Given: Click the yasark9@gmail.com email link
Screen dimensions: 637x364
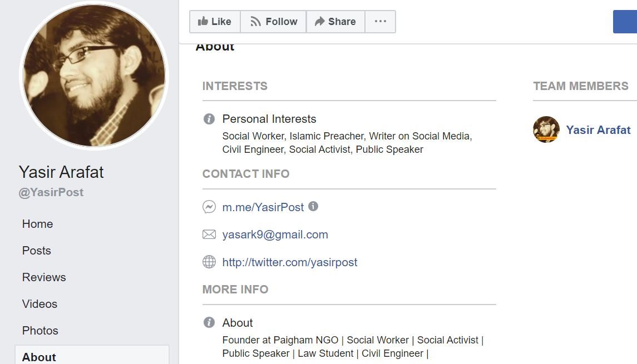Looking at the screenshot, I should (275, 235).
